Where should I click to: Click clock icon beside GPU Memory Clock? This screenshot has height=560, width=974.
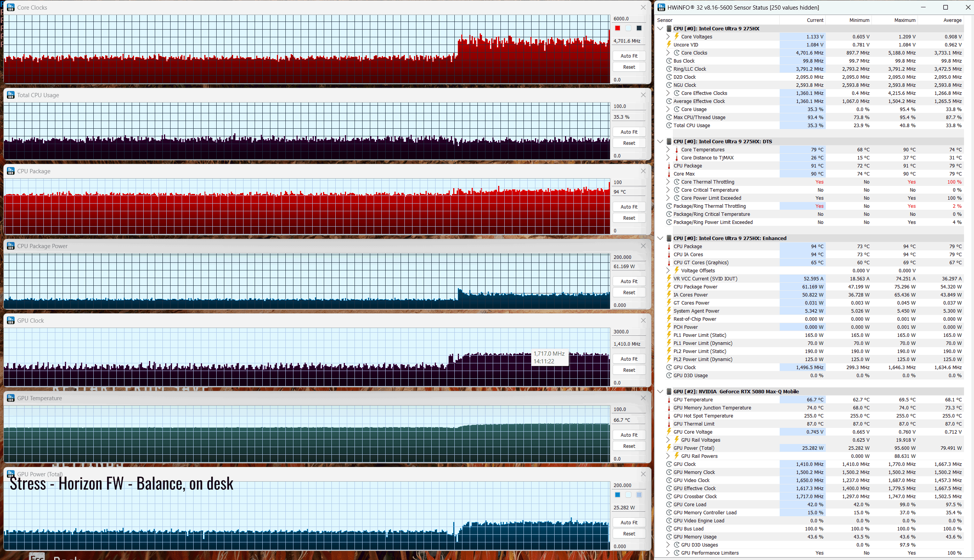click(669, 472)
